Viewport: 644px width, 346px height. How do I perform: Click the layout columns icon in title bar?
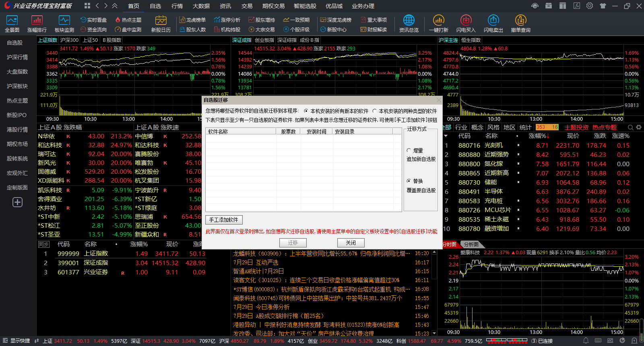[563, 6]
